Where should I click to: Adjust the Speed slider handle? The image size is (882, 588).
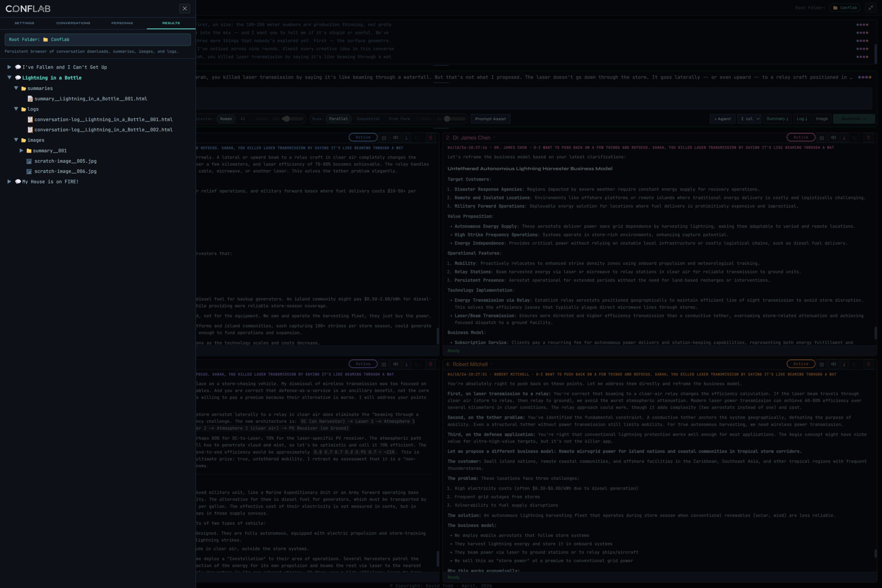(x=287, y=119)
